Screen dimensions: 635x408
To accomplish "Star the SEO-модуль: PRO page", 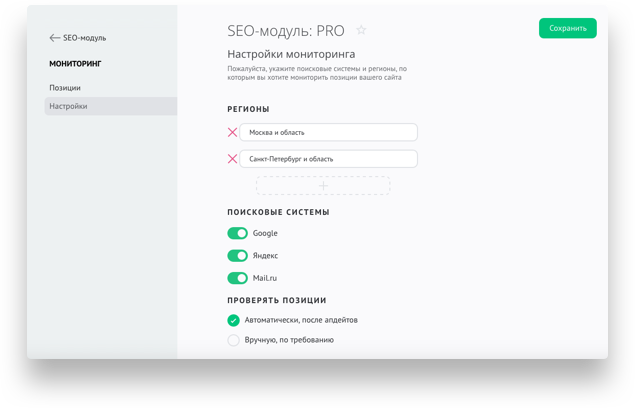I will (x=361, y=31).
